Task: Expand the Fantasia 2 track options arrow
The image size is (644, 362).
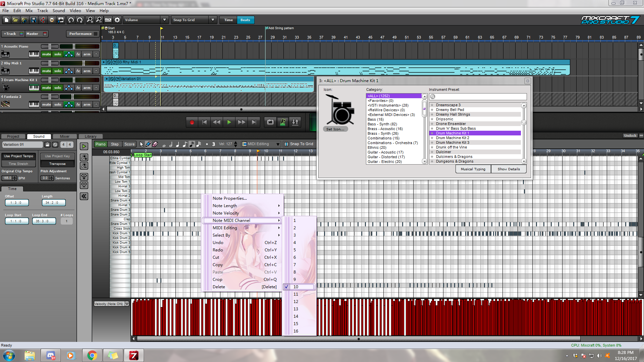Action: [96, 104]
